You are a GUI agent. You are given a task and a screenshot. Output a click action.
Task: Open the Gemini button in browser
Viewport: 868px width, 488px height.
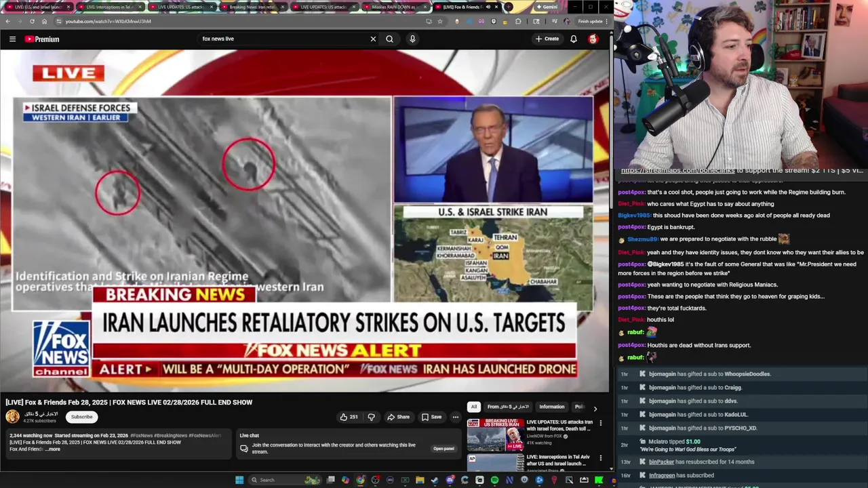[x=546, y=7]
